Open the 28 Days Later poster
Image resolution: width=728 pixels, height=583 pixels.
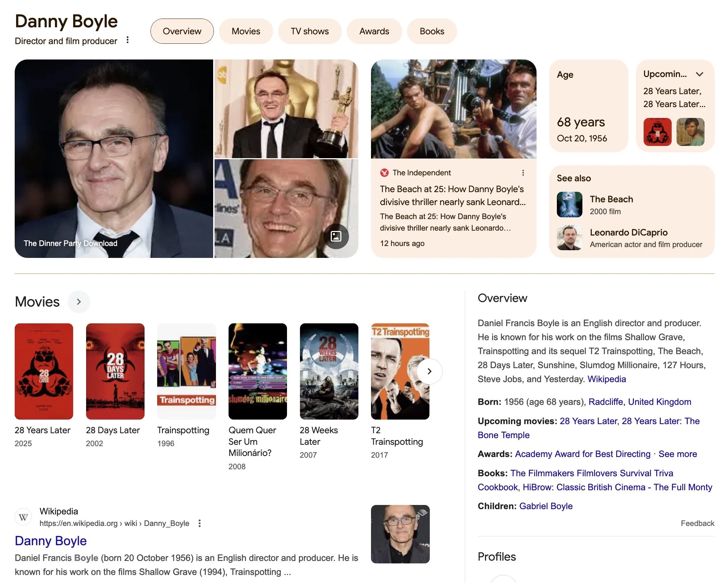tap(115, 371)
